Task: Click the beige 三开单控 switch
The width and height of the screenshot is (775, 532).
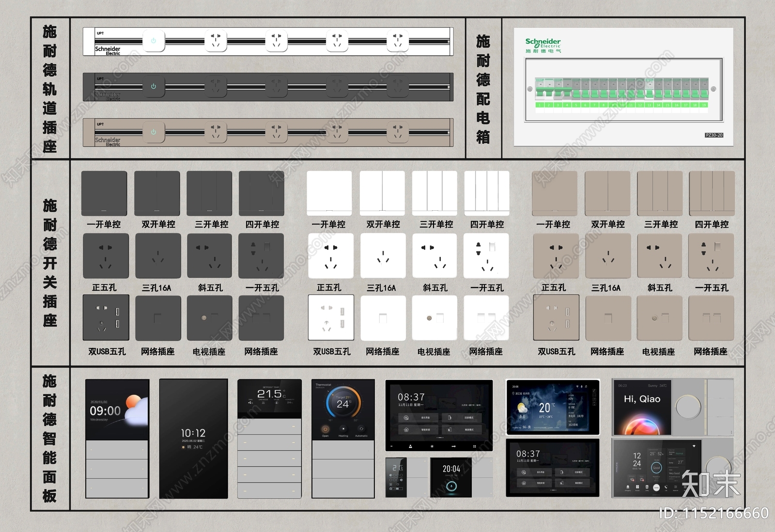Action: click(x=660, y=193)
